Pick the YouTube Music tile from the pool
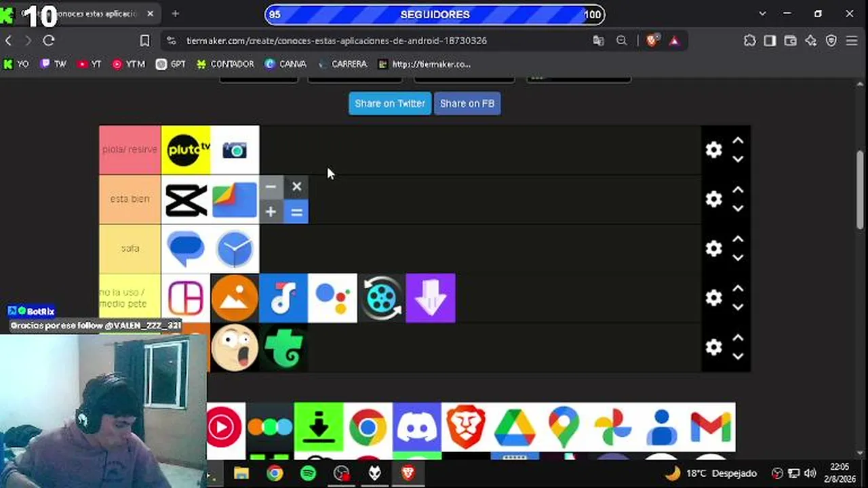The height and width of the screenshot is (488, 868). point(226,427)
